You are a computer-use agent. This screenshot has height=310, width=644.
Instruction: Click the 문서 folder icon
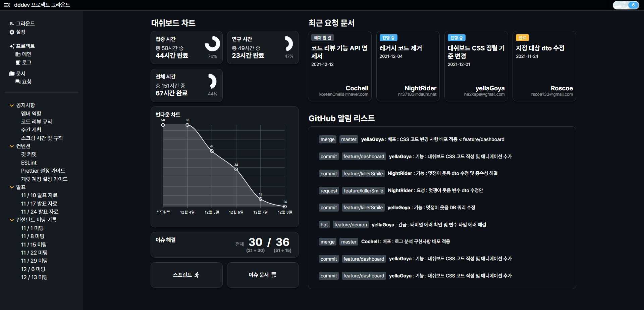coord(12,74)
